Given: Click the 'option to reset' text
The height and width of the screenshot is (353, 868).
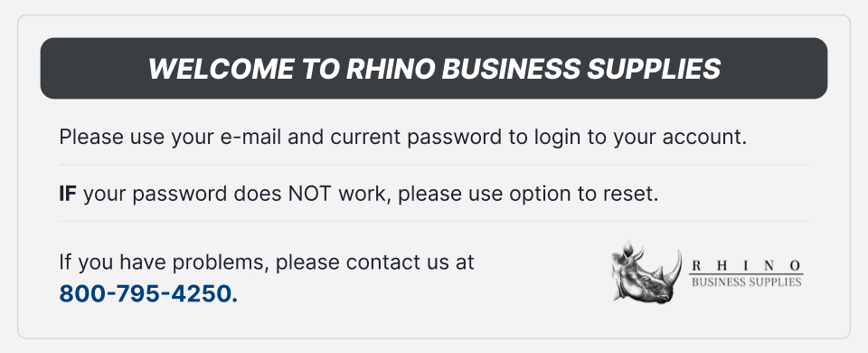Looking at the screenshot, I should click(584, 195).
